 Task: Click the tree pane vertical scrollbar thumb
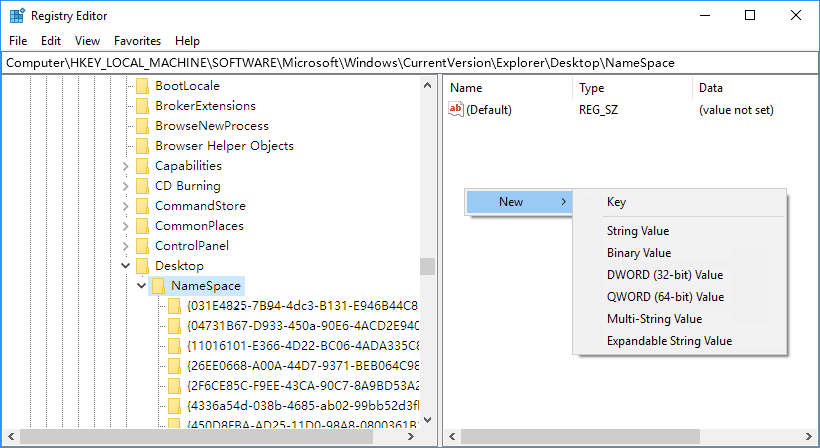(427, 266)
